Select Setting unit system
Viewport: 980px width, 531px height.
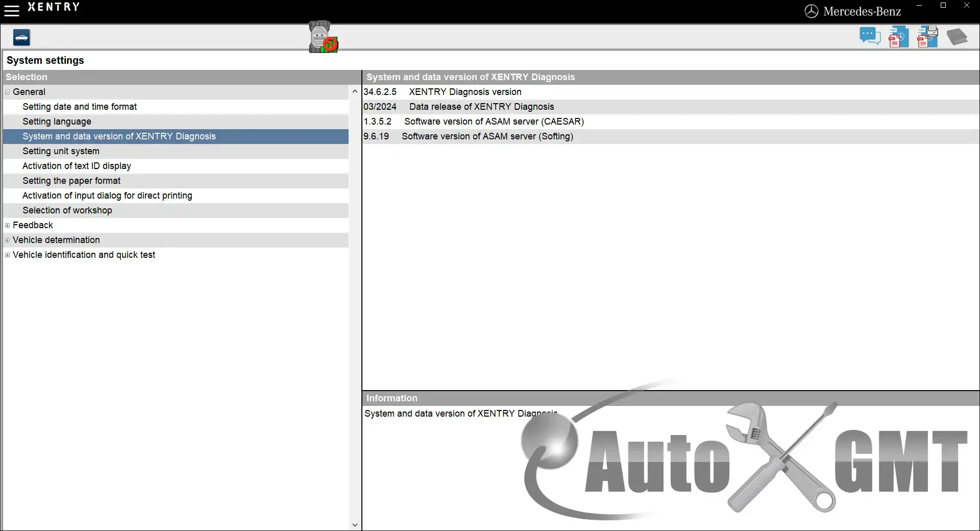tap(61, 151)
